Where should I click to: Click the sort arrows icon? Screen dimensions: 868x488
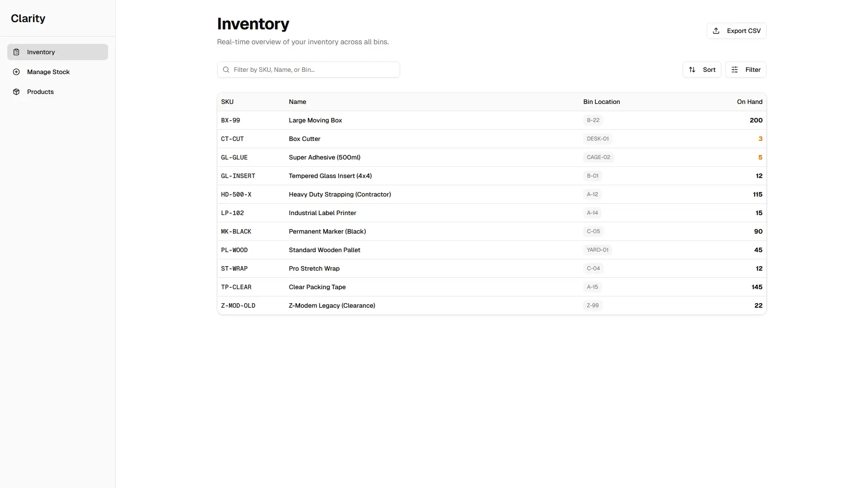(x=692, y=70)
